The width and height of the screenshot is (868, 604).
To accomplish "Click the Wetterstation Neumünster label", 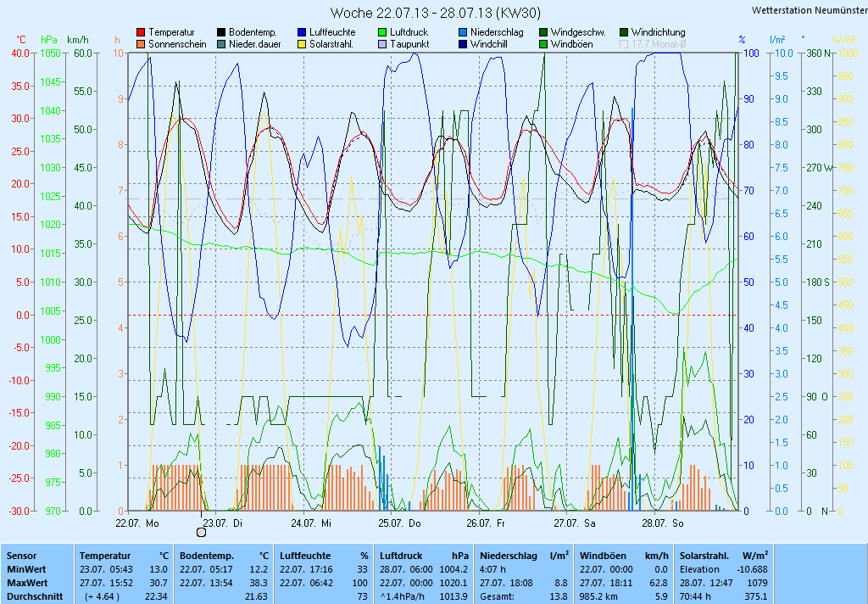I will [x=810, y=10].
